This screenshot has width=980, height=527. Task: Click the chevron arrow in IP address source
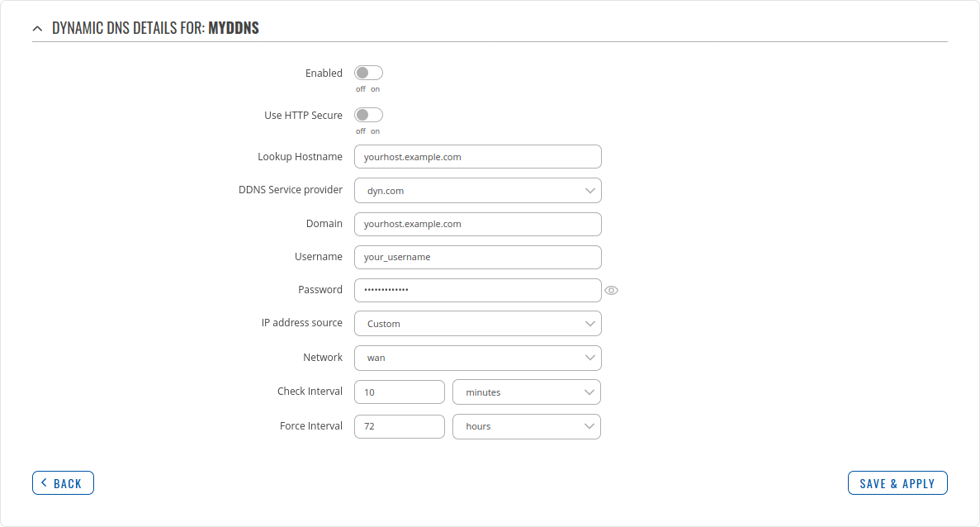pos(589,324)
